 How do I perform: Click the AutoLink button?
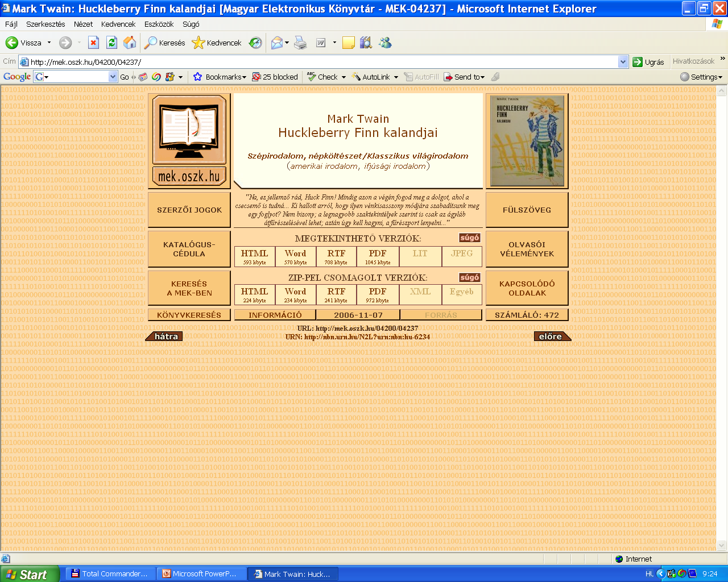click(x=371, y=77)
